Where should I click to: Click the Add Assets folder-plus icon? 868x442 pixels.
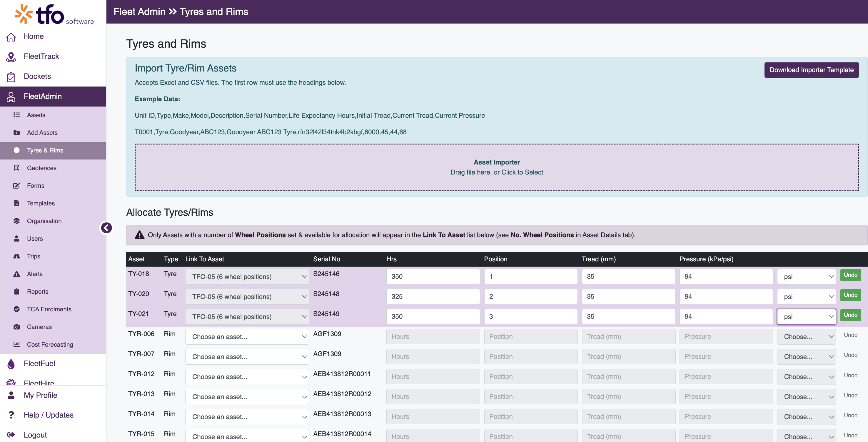pyautogui.click(x=16, y=132)
